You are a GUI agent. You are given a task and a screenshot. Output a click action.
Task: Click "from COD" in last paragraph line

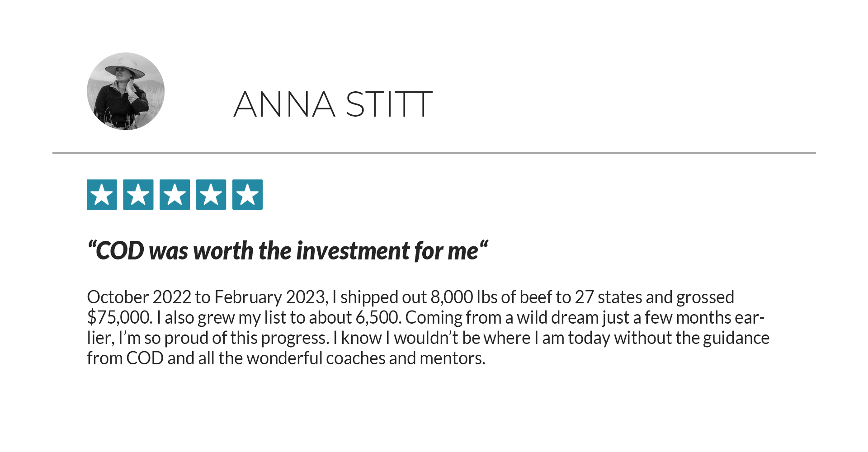pos(125,358)
